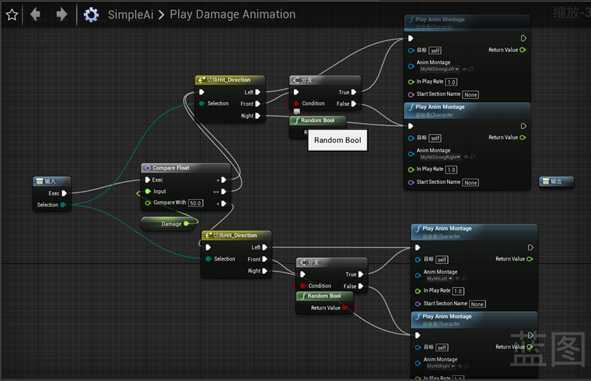Edit In Play Rate field on second montage node
Viewport: 591px width, 381px height.
click(451, 170)
